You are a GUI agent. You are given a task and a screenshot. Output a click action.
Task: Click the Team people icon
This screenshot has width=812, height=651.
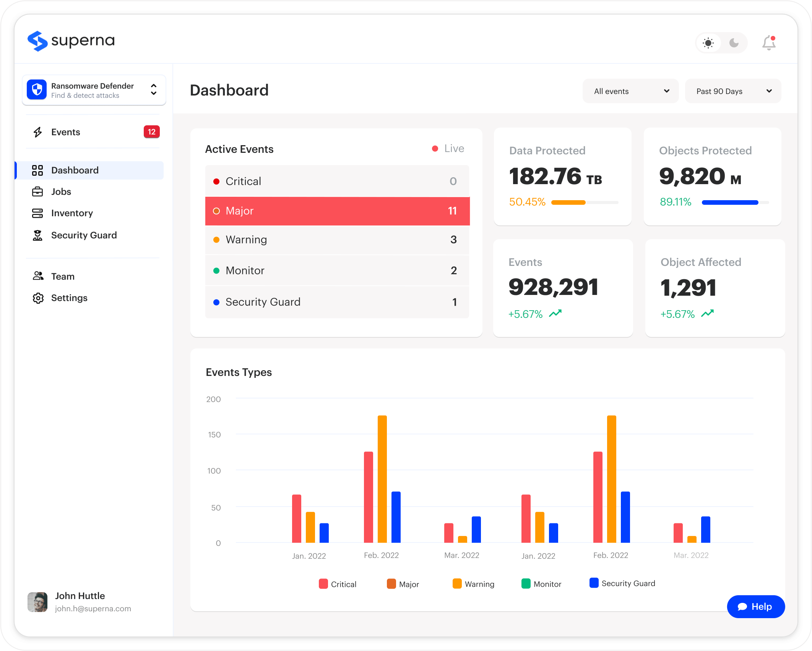point(38,276)
